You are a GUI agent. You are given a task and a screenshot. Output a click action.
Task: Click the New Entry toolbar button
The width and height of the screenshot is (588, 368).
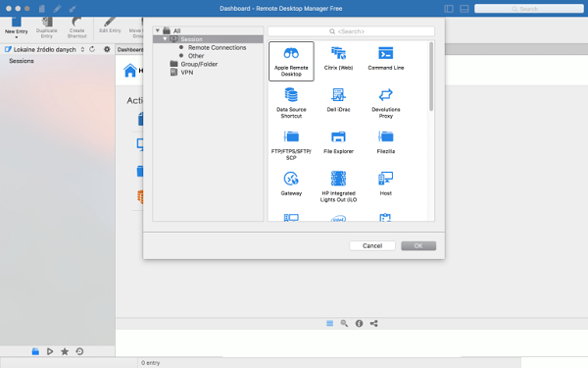(x=16, y=26)
